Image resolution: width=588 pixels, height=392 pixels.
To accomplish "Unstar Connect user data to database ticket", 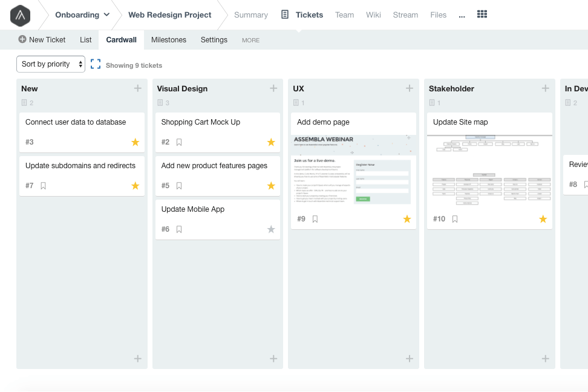I will pyautogui.click(x=136, y=142).
